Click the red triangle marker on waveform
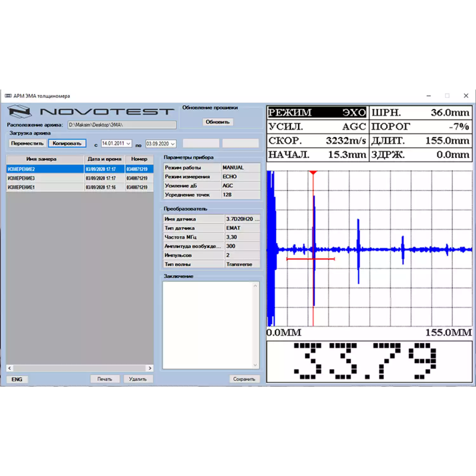 [313, 173]
